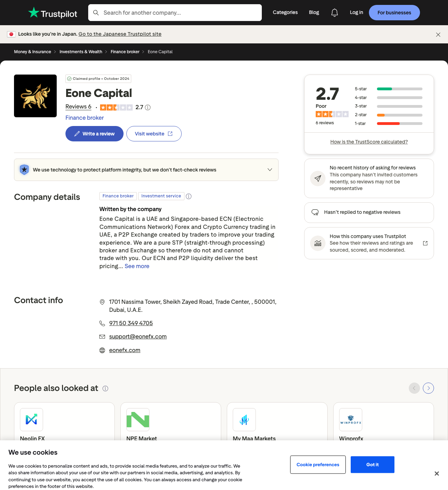Screen dimensions: 448x490
Task: Open How is the TrustScore calculated link
Action: [x=369, y=142]
